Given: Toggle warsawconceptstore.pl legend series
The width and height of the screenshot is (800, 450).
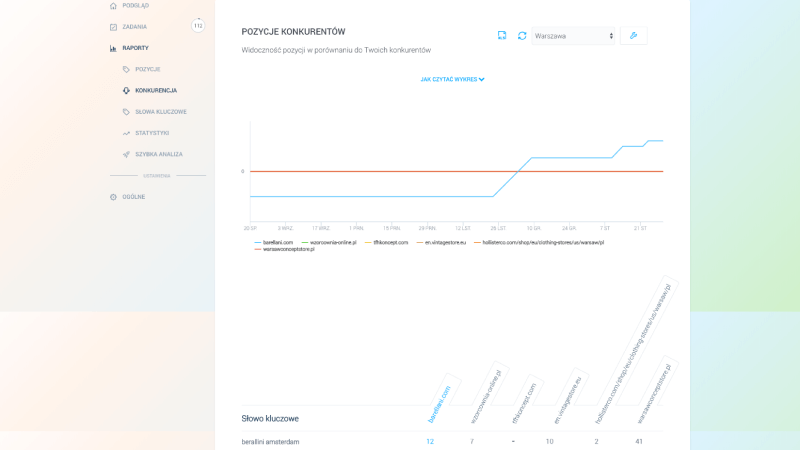Looking at the screenshot, I should point(285,249).
